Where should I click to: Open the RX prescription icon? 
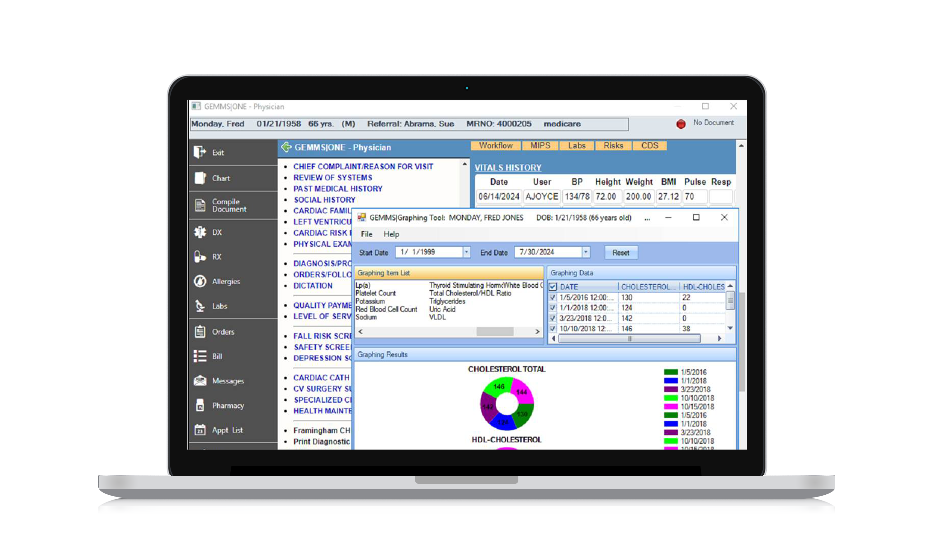(200, 257)
